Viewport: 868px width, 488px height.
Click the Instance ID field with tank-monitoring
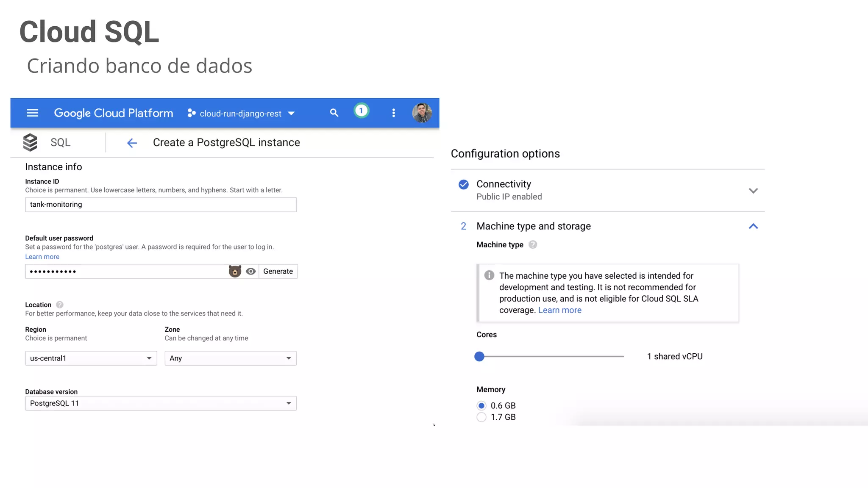[x=161, y=205]
